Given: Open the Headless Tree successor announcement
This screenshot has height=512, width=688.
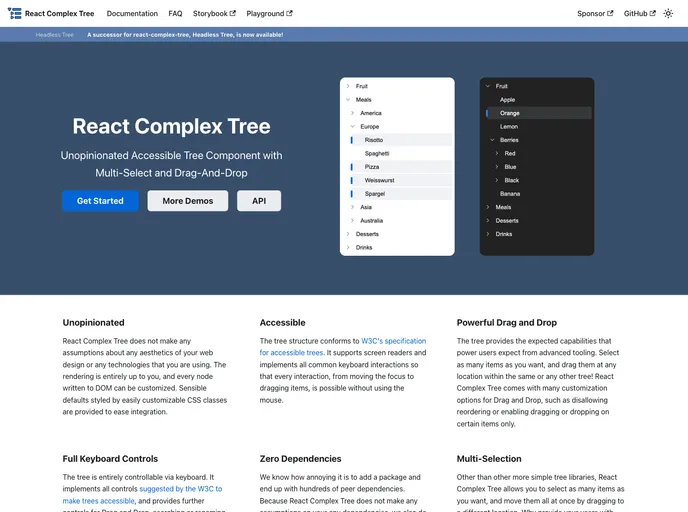Looking at the screenshot, I should click(x=185, y=35).
